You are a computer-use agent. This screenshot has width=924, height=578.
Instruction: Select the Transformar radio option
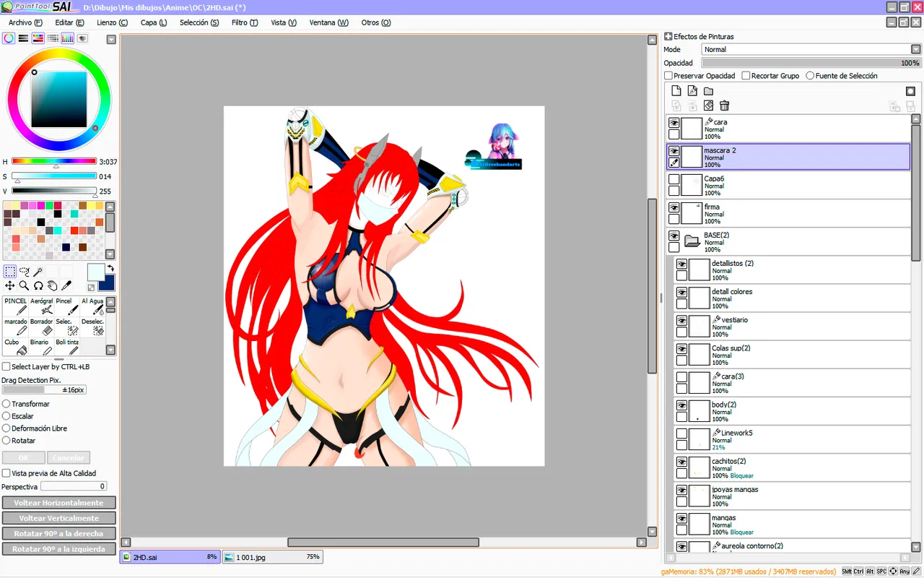click(x=6, y=404)
